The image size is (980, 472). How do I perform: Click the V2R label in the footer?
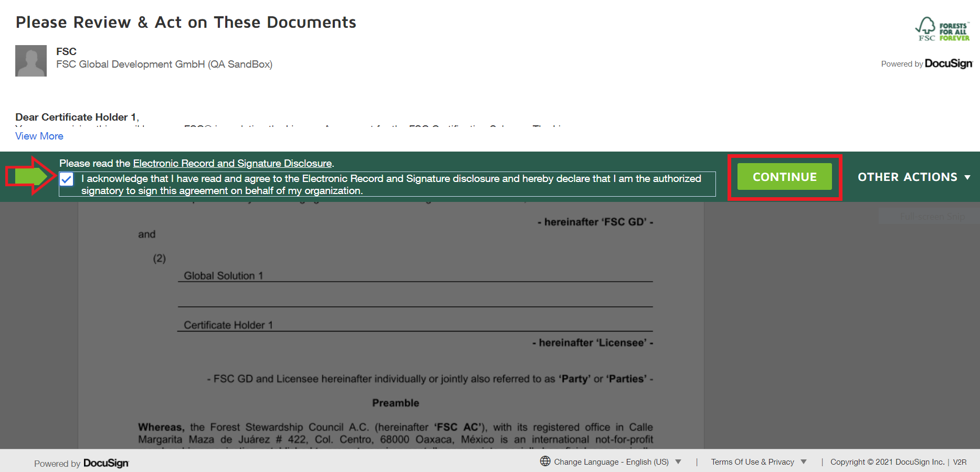[960, 462]
